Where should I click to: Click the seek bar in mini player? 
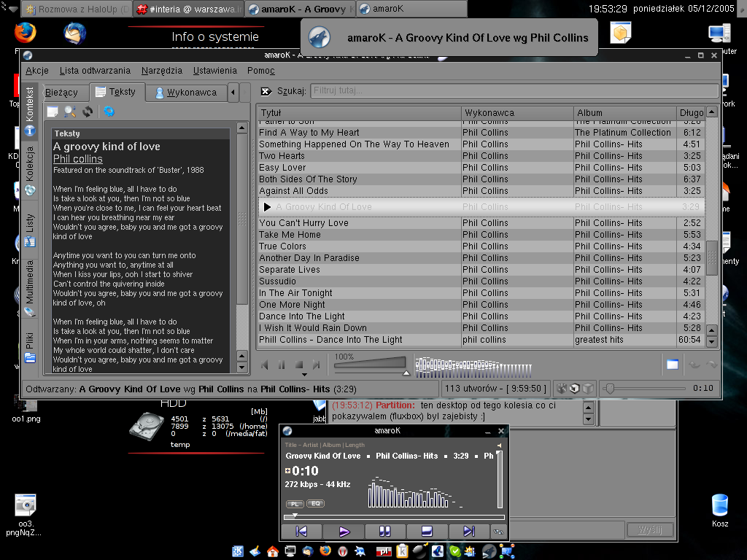tap(394, 517)
